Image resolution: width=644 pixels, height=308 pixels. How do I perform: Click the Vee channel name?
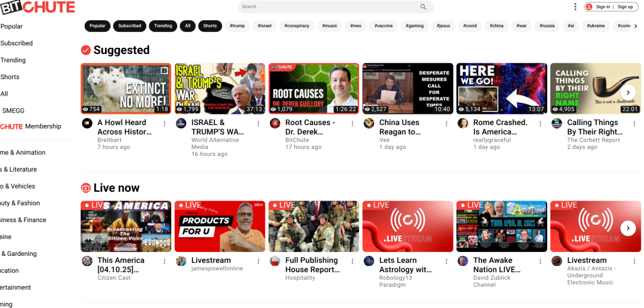click(384, 140)
